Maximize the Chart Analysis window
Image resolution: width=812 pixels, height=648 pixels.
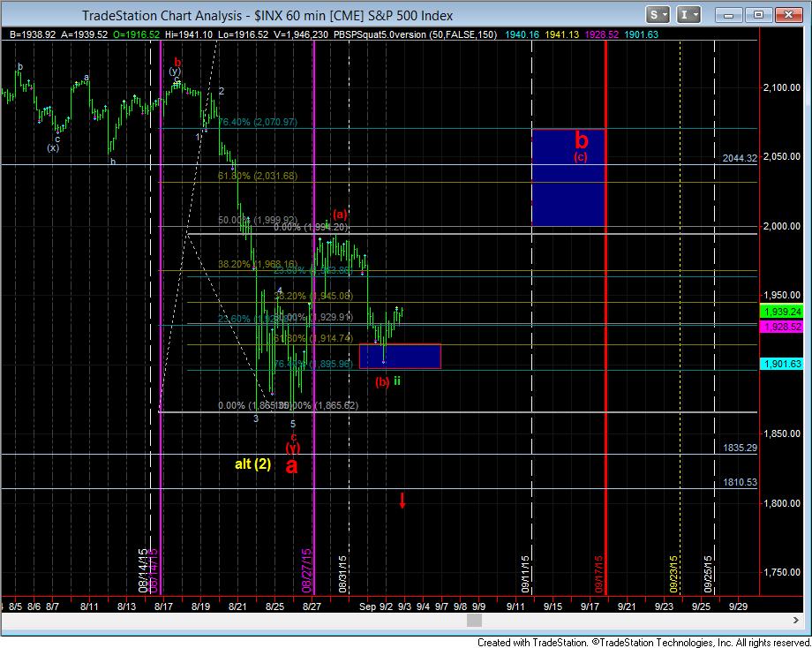coord(760,15)
